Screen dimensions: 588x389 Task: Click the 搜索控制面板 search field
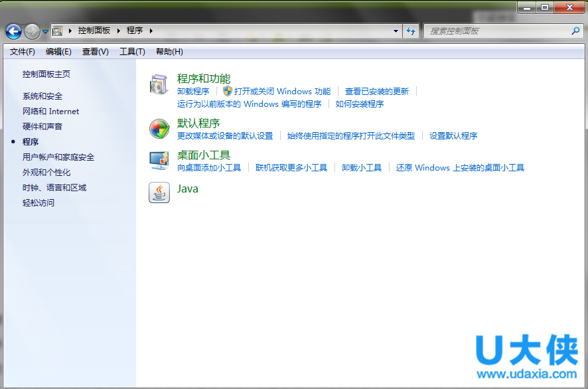pyautogui.click(x=498, y=31)
